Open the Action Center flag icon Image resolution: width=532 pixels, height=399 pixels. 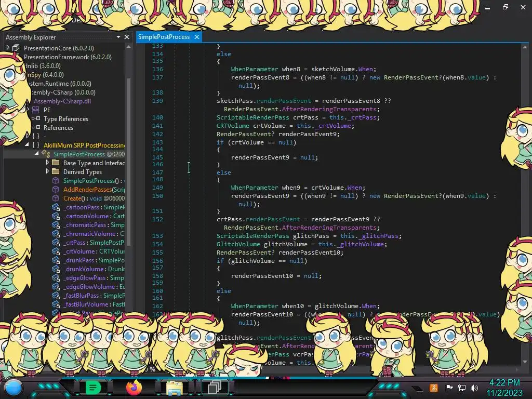click(x=449, y=388)
